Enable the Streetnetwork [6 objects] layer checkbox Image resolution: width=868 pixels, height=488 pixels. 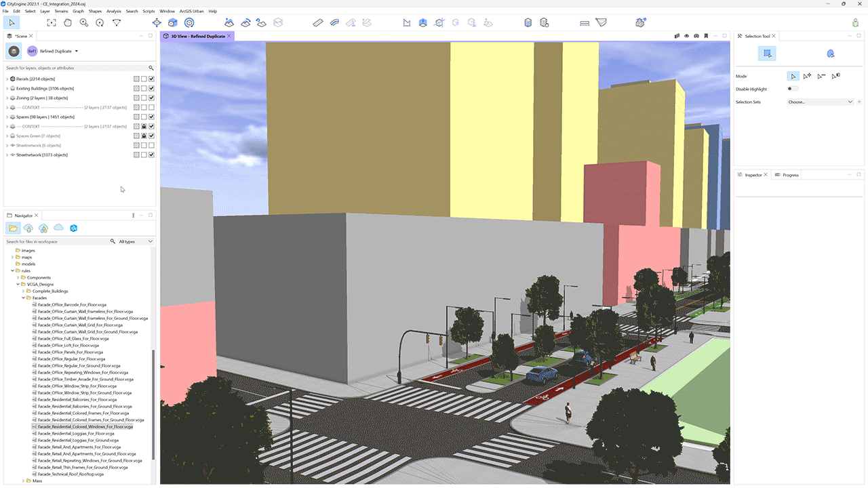click(x=152, y=145)
